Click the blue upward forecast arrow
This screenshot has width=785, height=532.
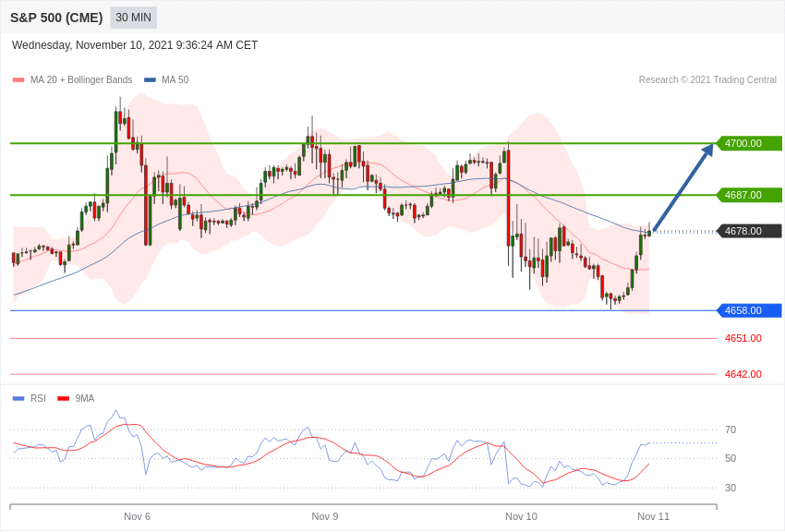pyautogui.click(x=683, y=187)
